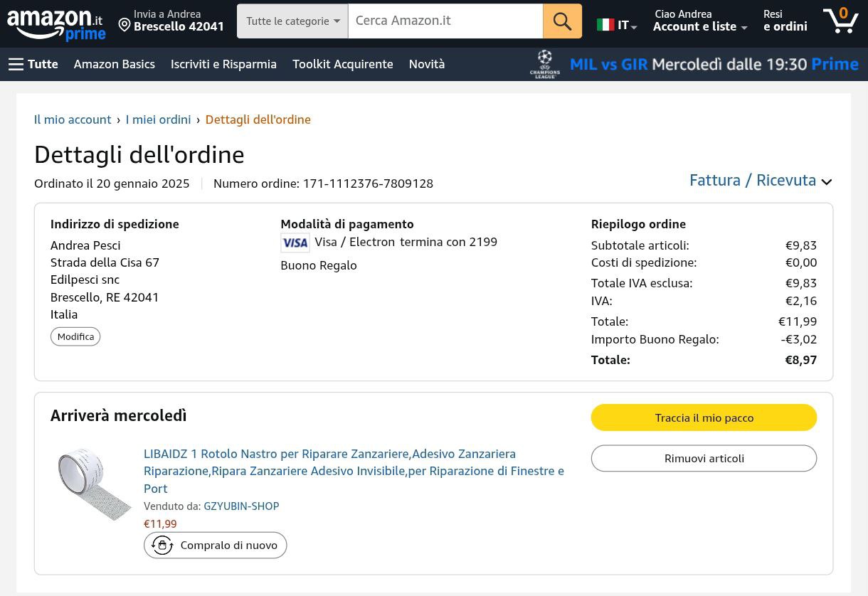
Task: Click the orange search magnifier button
Action: [562, 21]
